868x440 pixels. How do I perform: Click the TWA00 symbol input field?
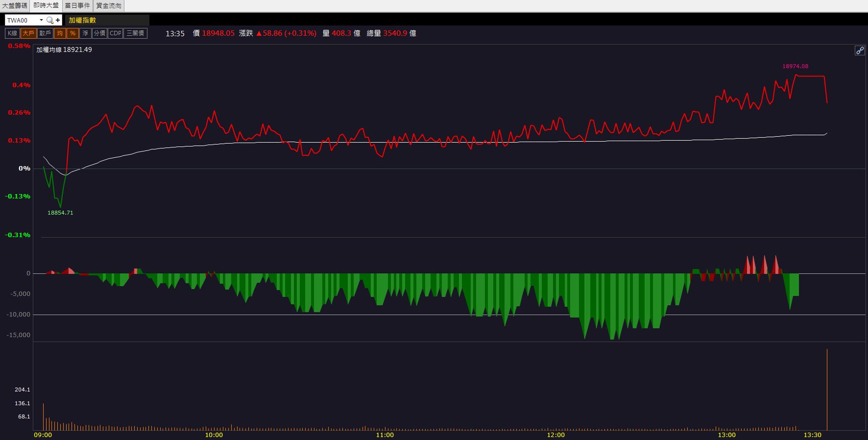(22, 21)
